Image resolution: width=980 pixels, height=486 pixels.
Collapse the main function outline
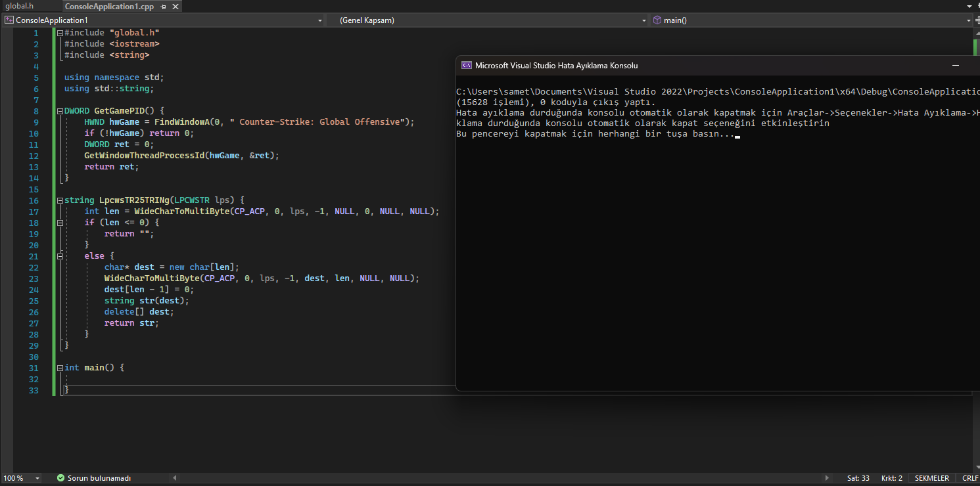tap(60, 368)
